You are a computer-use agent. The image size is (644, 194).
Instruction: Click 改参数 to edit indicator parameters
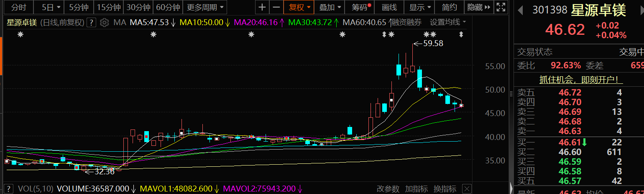point(388,189)
